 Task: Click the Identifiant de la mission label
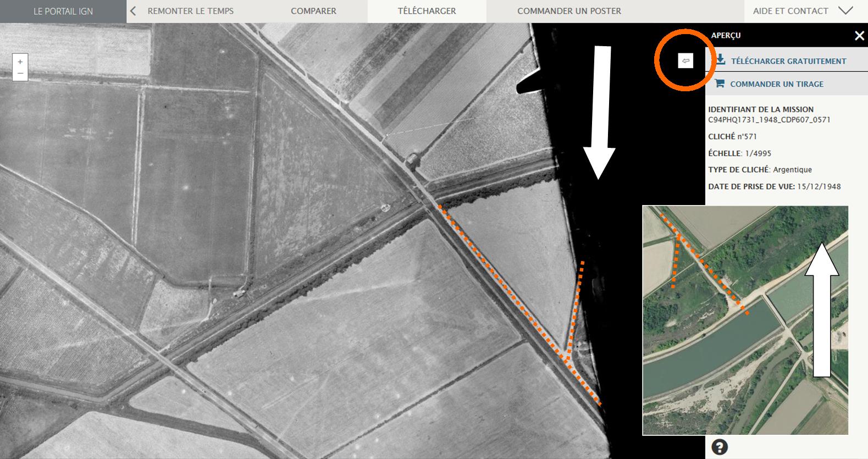(761, 109)
